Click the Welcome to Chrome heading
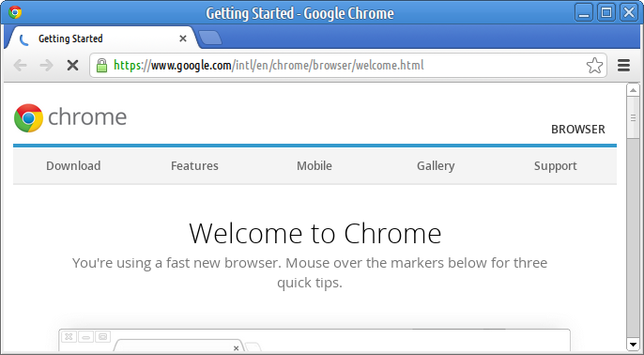Screen dimensions: 644x355 coord(315,233)
